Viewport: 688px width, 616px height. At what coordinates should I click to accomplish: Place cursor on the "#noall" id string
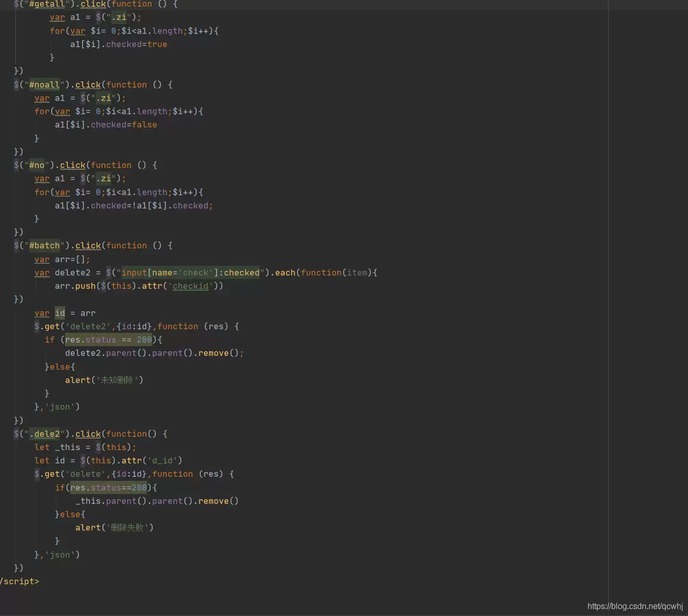[44, 84]
